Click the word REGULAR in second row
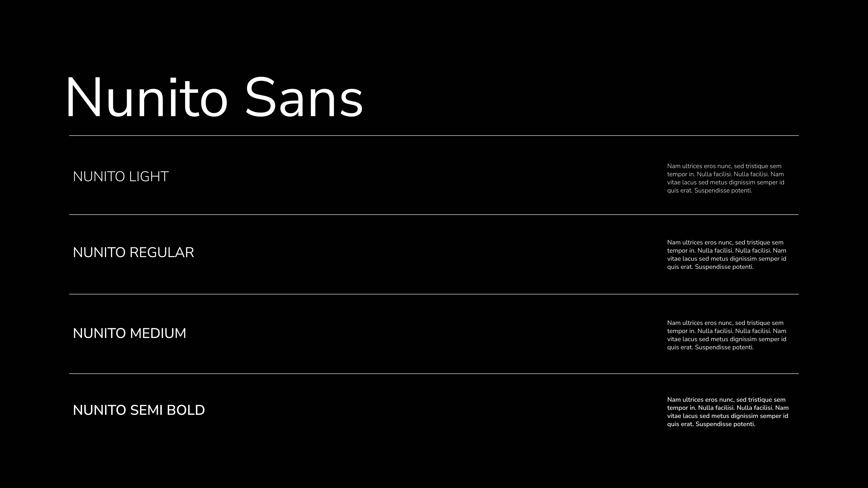Image resolution: width=868 pixels, height=488 pixels. 162,253
